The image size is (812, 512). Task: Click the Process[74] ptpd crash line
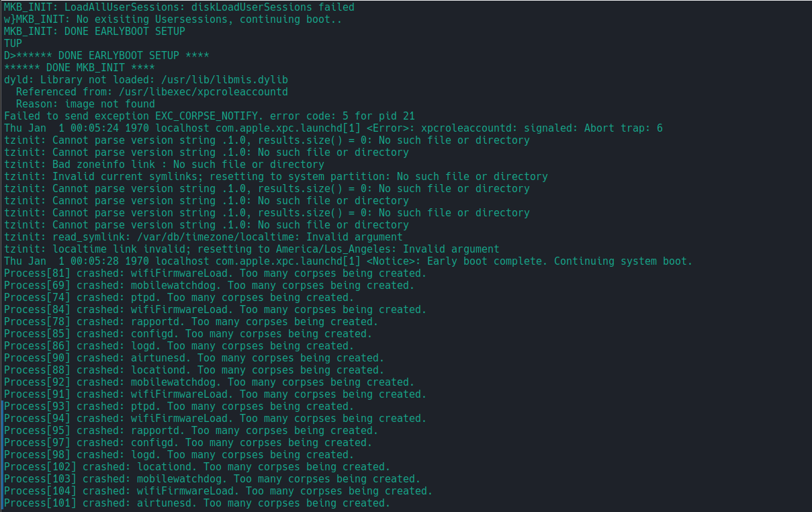tap(179, 298)
